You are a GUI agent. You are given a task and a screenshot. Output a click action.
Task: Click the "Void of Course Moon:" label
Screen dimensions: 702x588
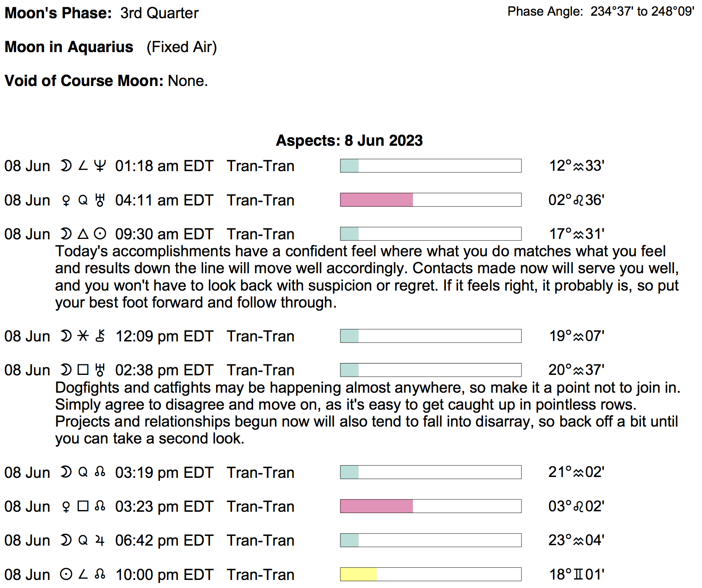84,81
